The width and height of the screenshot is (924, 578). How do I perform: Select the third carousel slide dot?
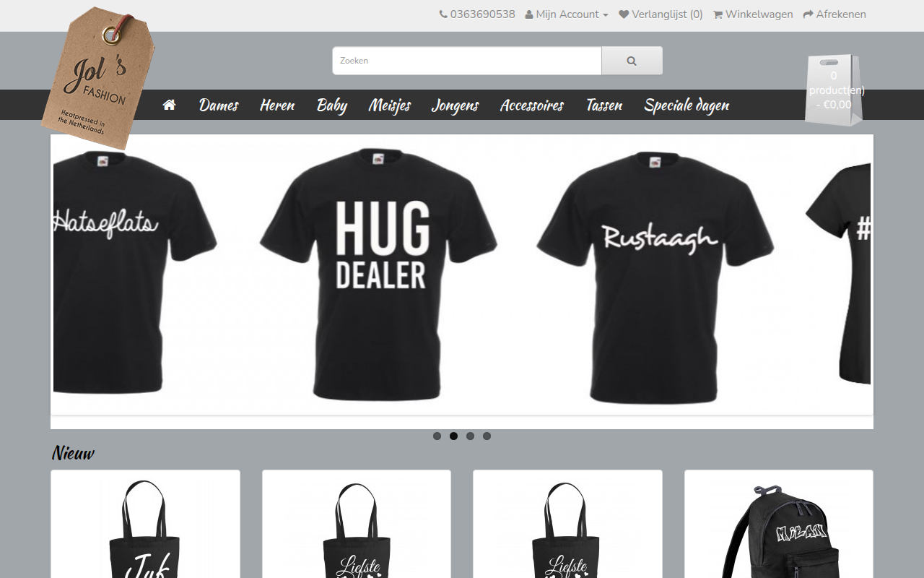(x=470, y=436)
